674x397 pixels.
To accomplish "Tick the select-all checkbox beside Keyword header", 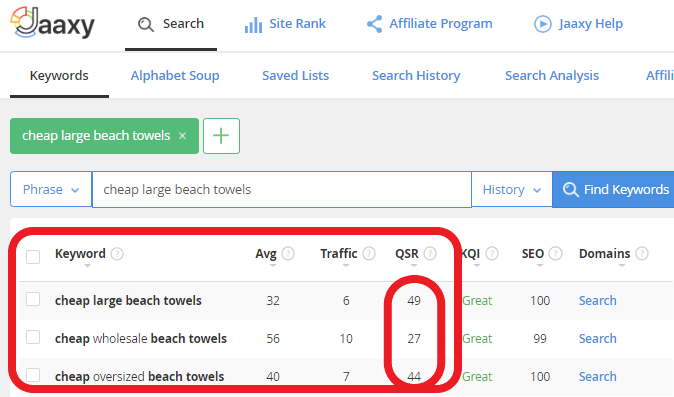I will (x=33, y=257).
